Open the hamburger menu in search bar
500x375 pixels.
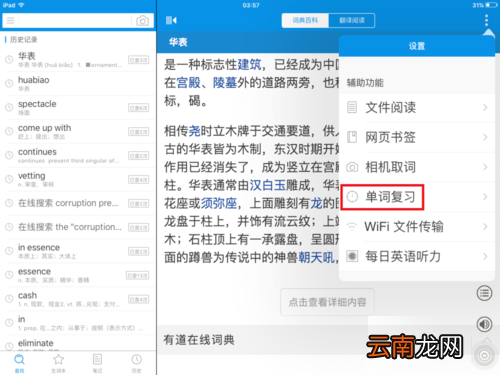11,21
